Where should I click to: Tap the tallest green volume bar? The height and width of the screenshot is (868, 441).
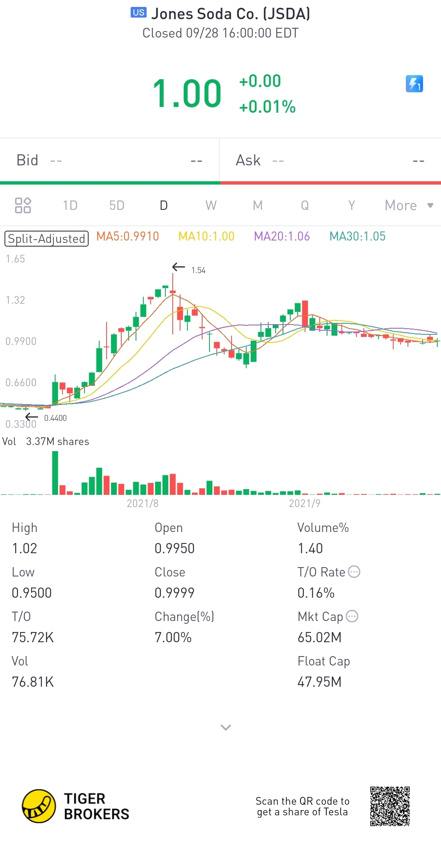(55, 473)
